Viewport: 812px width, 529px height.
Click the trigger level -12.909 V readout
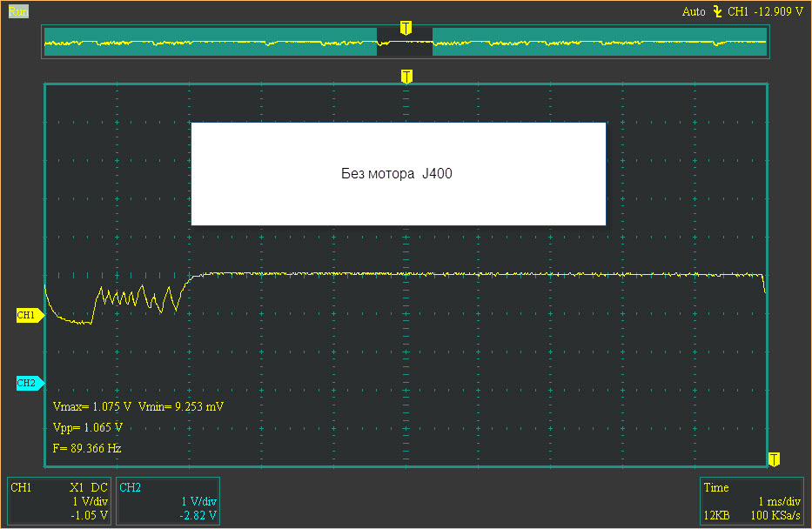(778, 11)
